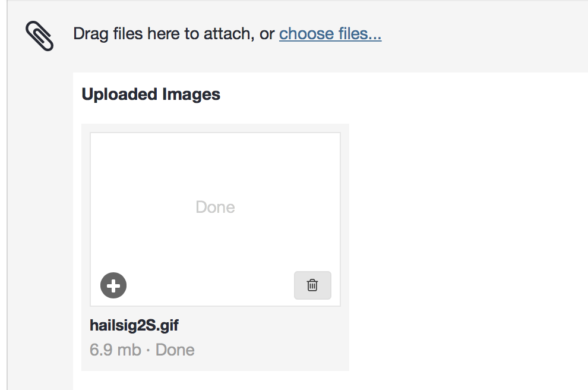Click the "Done" label inside the preview

[x=215, y=207]
